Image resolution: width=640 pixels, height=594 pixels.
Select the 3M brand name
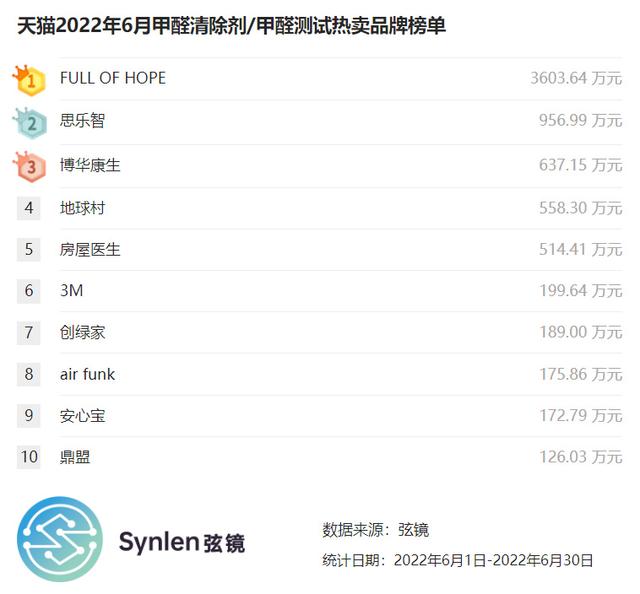tap(71, 291)
